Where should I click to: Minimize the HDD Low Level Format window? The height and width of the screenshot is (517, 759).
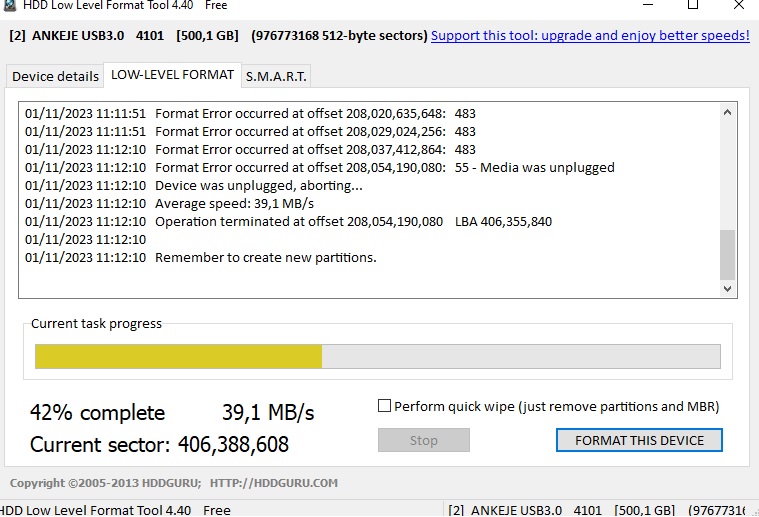pyautogui.click(x=646, y=5)
